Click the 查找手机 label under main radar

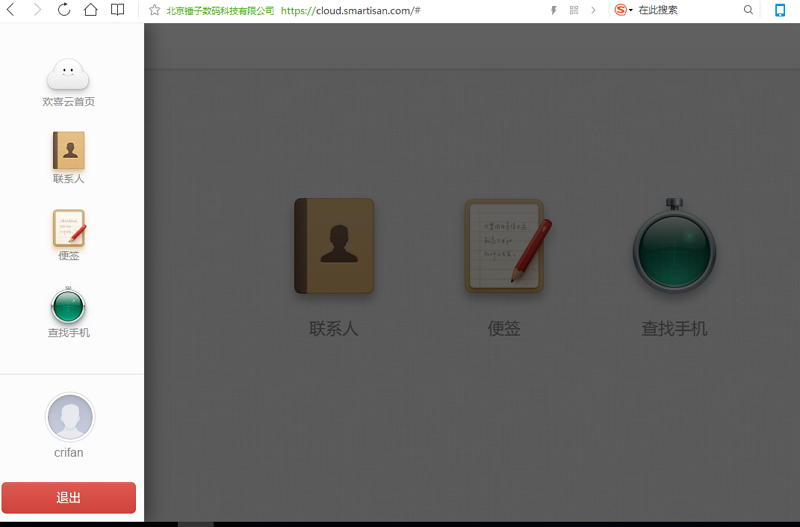point(674,328)
